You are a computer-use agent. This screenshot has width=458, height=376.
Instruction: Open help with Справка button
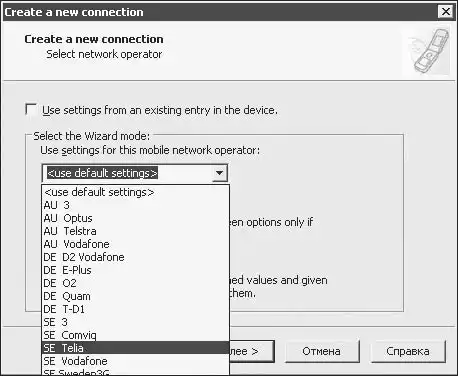408,351
